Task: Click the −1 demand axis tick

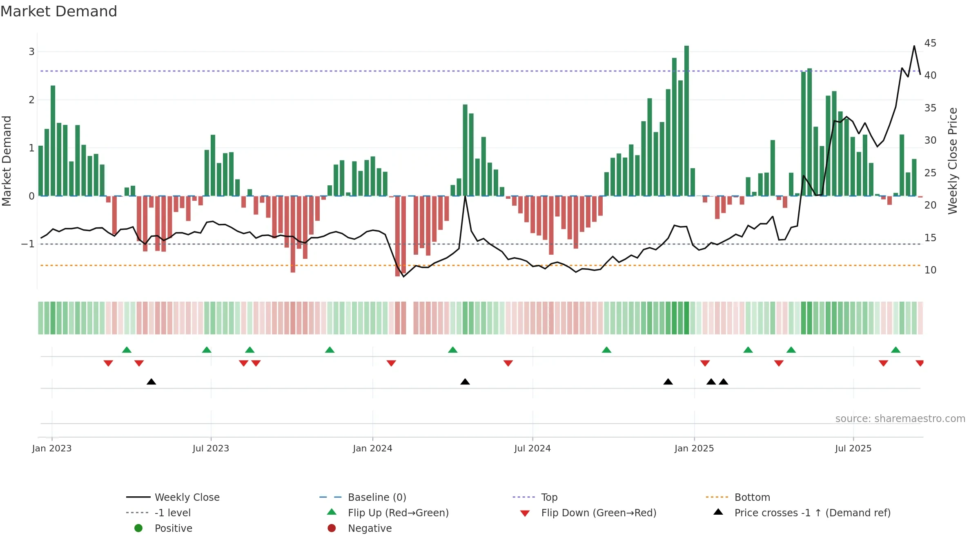Action: point(28,244)
